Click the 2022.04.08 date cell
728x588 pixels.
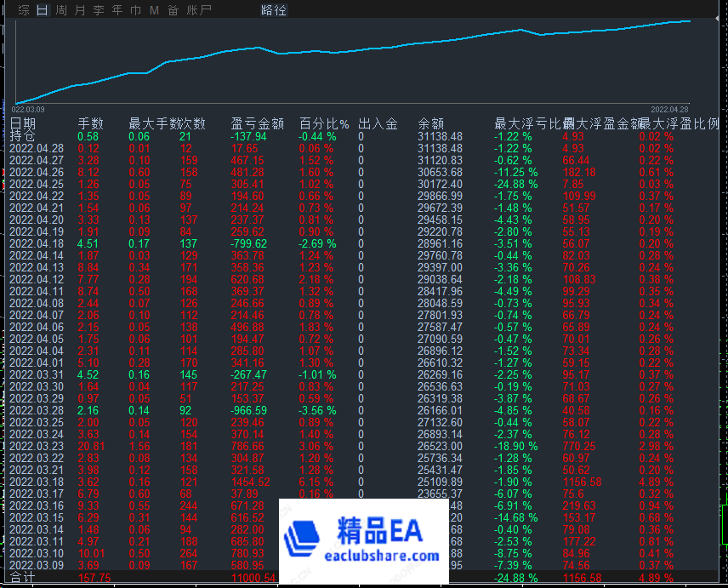[x=37, y=303]
